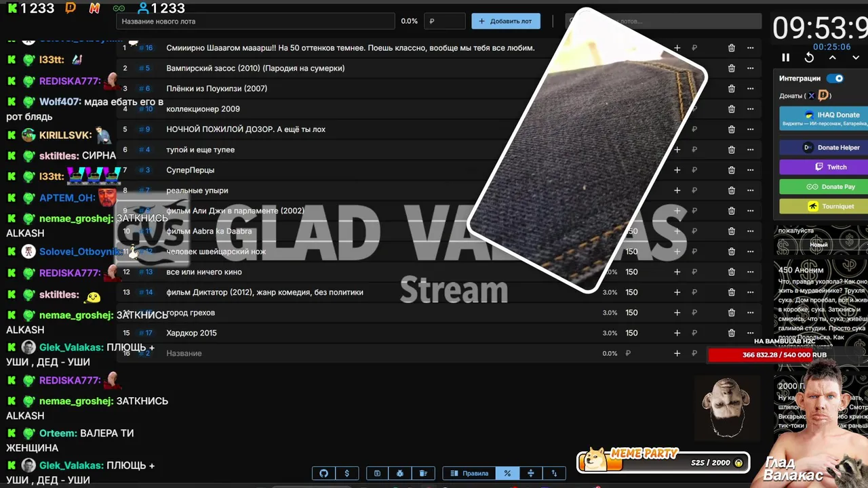
Task: Delete the lot "реальные упыри"
Action: click(x=731, y=190)
